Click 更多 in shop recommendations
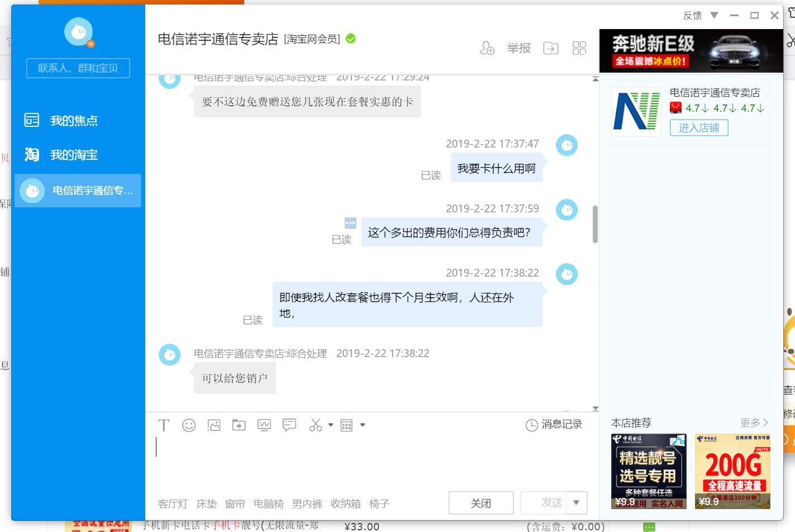The width and height of the screenshot is (795, 532). pyautogui.click(x=754, y=422)
